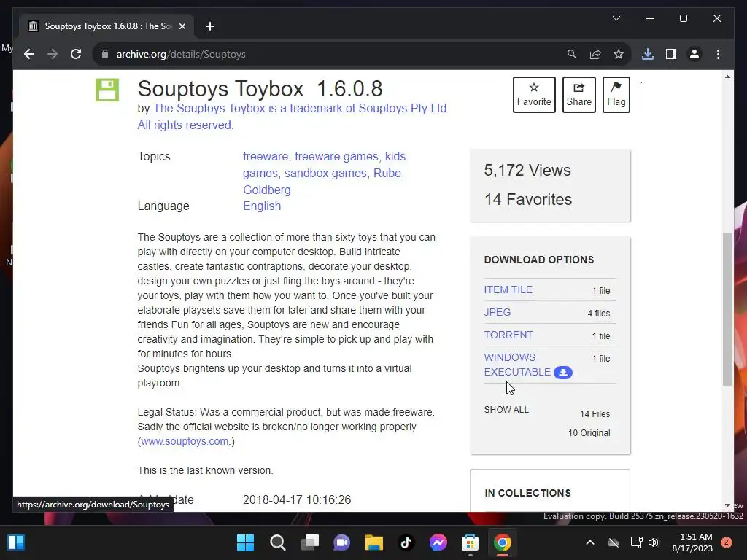This screenshot has width=747, height=560.
Task: Open a new tab with plus button
Action: [209, 26]
